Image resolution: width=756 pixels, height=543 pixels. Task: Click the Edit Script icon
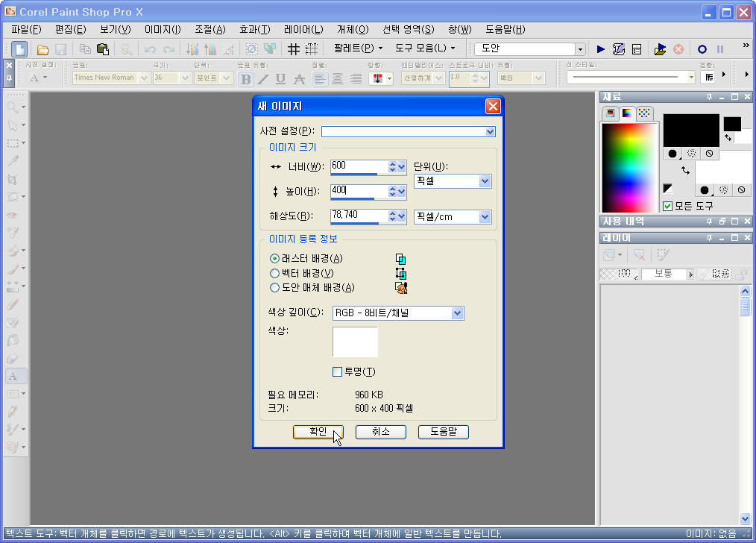619,49
